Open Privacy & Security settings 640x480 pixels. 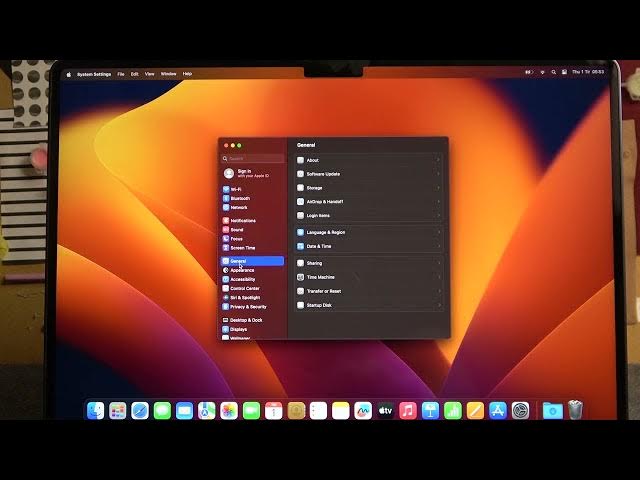pyautogui.click(x=248, y=307)
